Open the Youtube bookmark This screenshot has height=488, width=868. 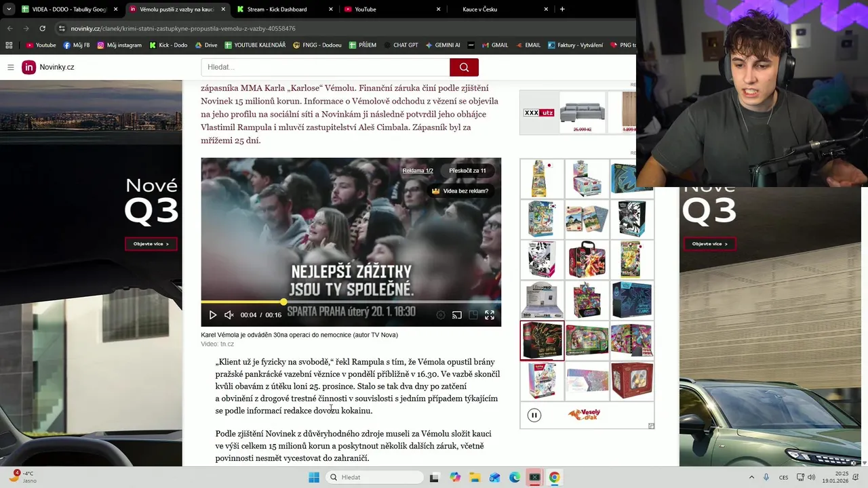pos(41,45)
